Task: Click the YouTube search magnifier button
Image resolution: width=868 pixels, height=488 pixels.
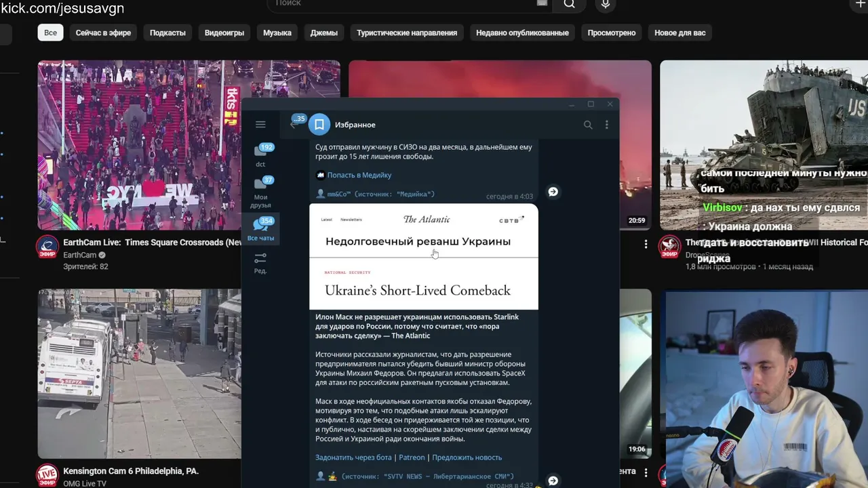Action: [x=569, y=4]
